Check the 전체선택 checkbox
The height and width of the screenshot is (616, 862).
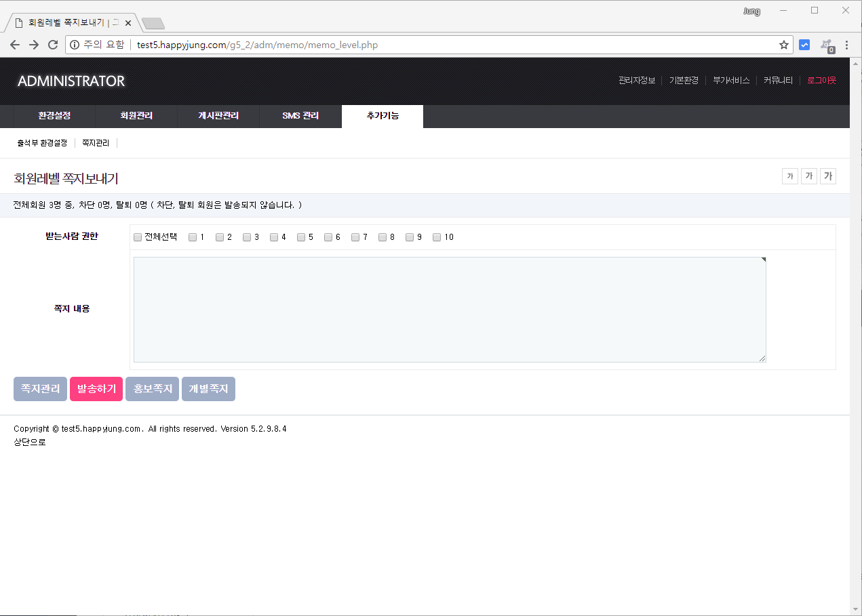[x=138, y=237]
